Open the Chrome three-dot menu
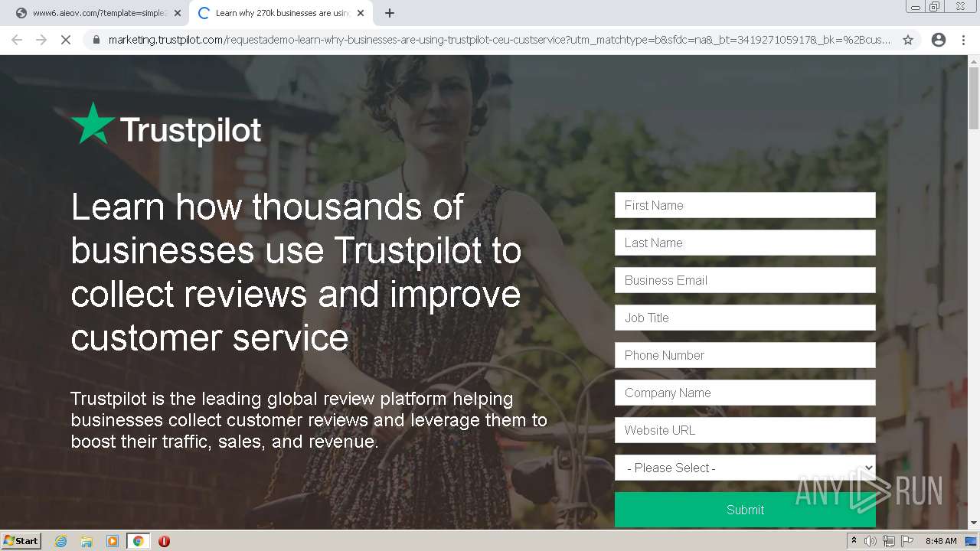980x551 pixels. (963, 40)
